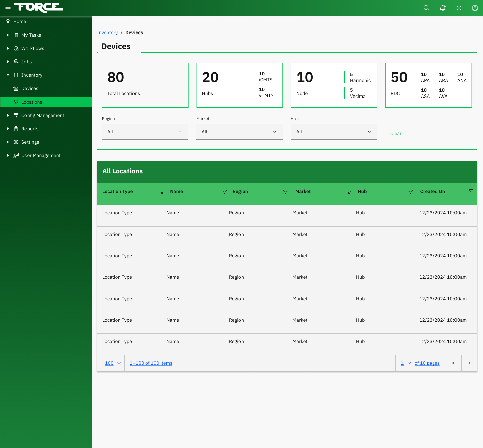Open the Hub filter dropdown
The width and height of the screenshot is (483, 448).
click(334, 132)
